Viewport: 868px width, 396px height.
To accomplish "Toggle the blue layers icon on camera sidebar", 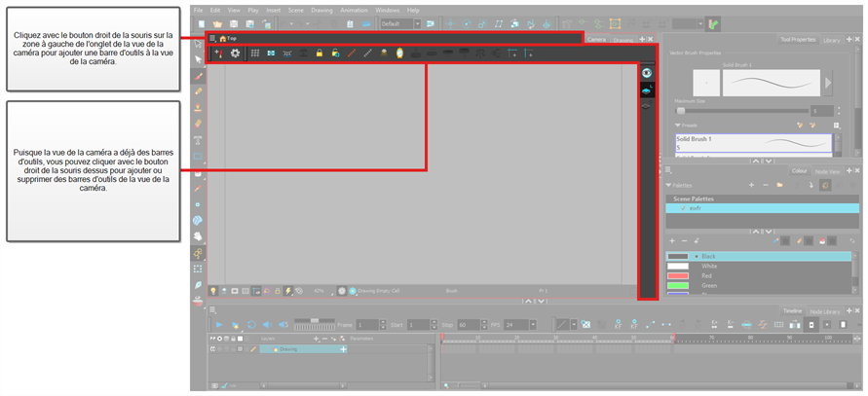I will pos(647,90).
